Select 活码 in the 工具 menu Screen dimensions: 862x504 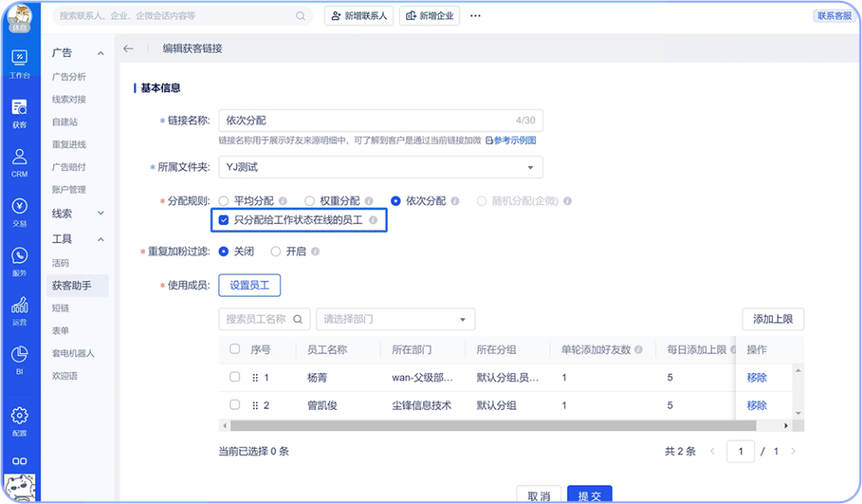click(61, 263)
